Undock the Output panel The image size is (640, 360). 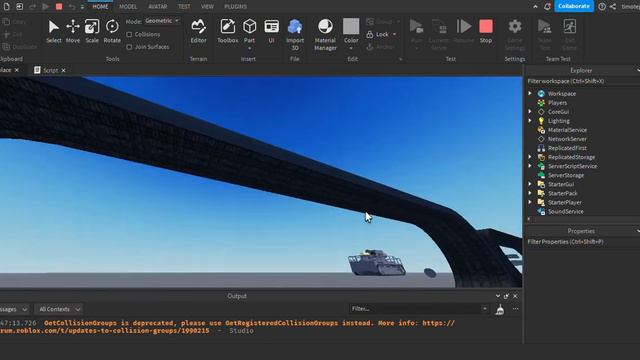click(x=507, y=296)
